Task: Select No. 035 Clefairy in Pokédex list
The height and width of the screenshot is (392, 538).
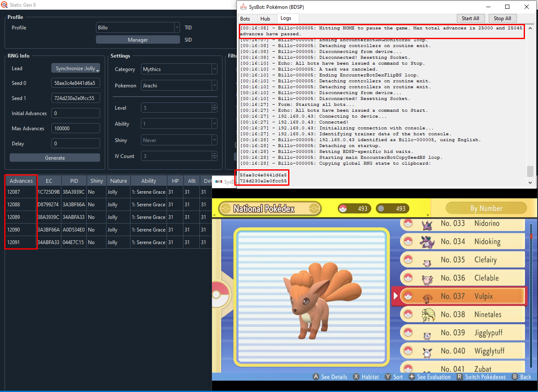Action: coord(462,260)
